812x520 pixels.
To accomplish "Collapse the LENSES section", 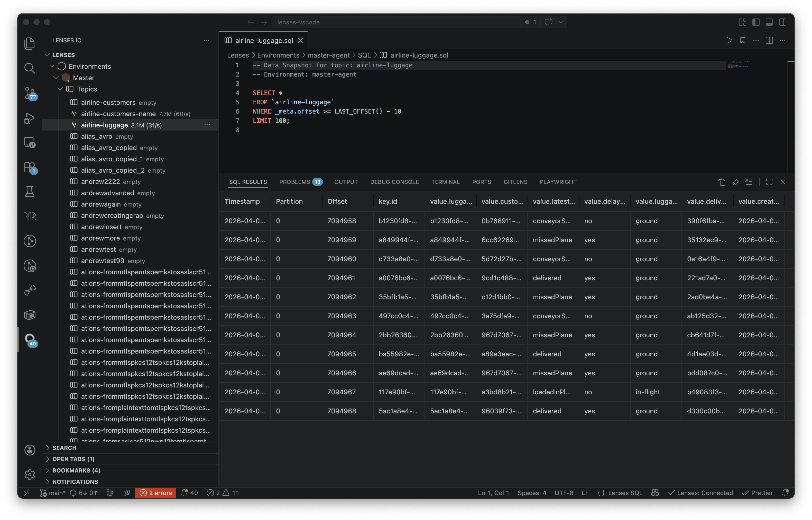I will (48, 55).
